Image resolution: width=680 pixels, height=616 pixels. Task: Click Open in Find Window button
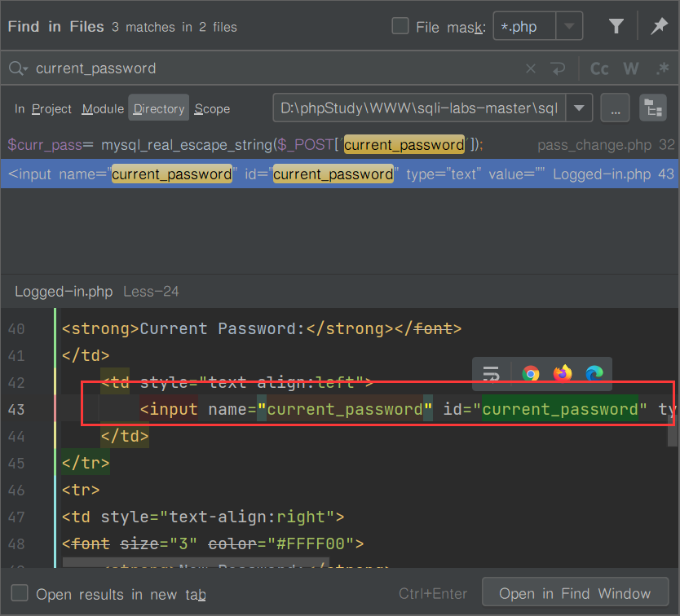(575, 592)
